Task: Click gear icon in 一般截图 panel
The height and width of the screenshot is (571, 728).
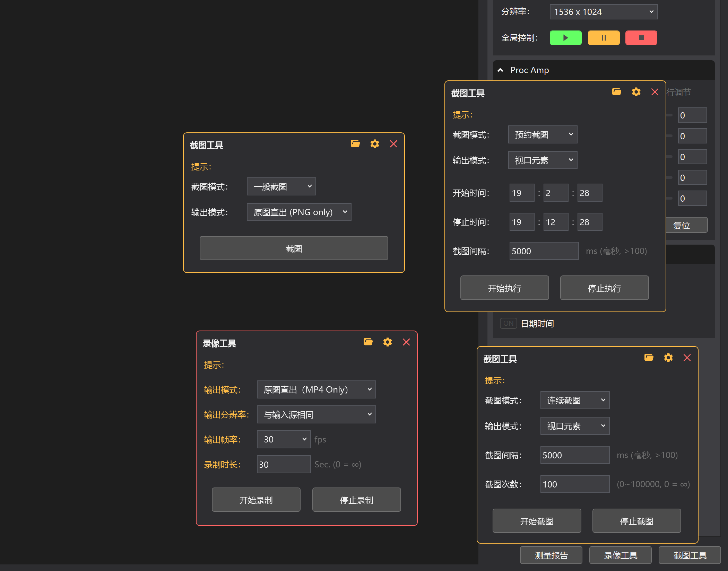Action: point(374,144)
